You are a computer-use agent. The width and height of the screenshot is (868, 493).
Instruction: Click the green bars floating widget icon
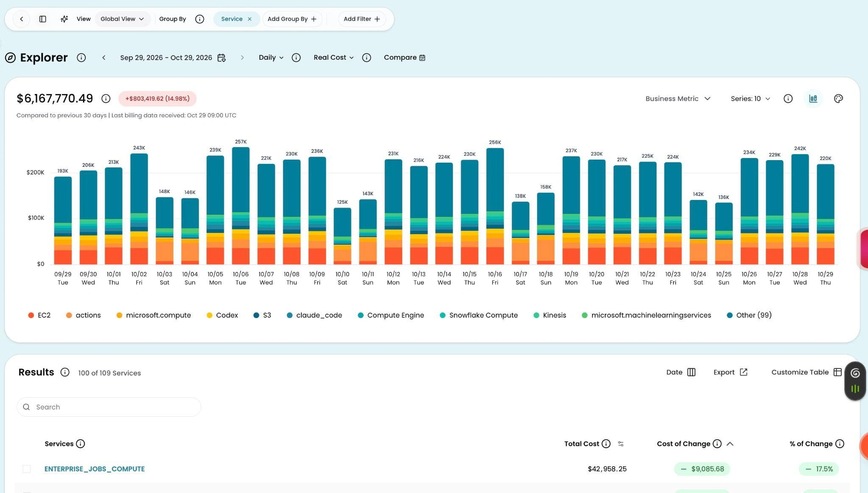click(855, 389)
